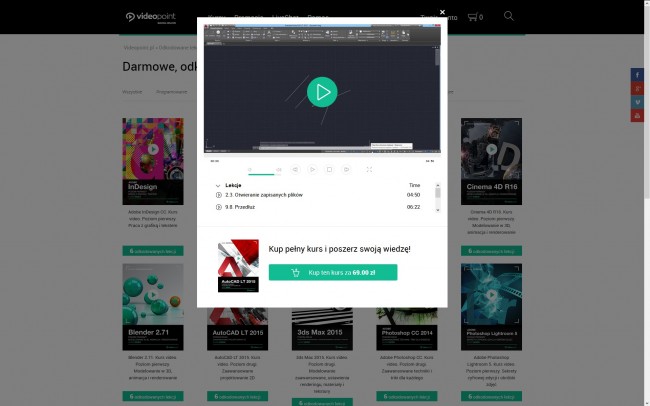Image resolution: width=650 pixels, height=406 pixels.
Task: Play lesson 2.3 Otwieranie zapisanych plików
Action: 218,195
